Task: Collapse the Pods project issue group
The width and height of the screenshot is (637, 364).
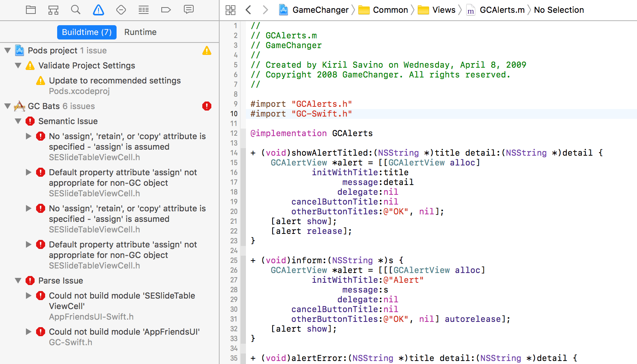Action: 8,50
